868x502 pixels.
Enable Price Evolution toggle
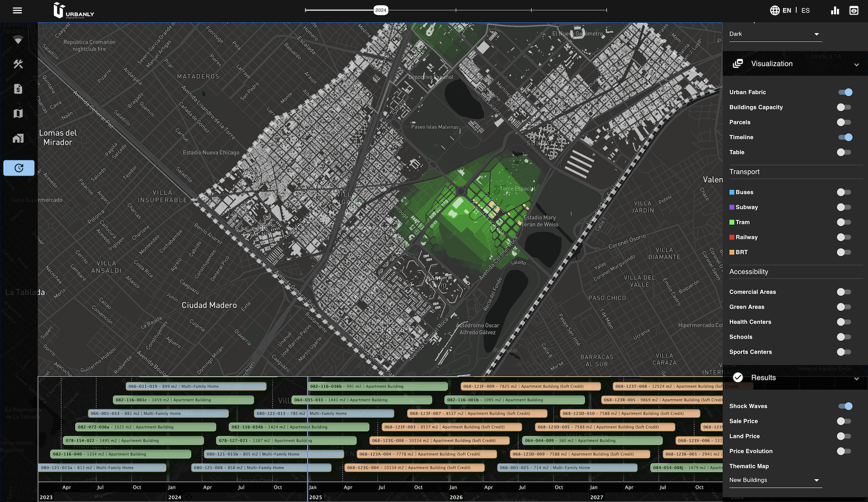(844, 451)
